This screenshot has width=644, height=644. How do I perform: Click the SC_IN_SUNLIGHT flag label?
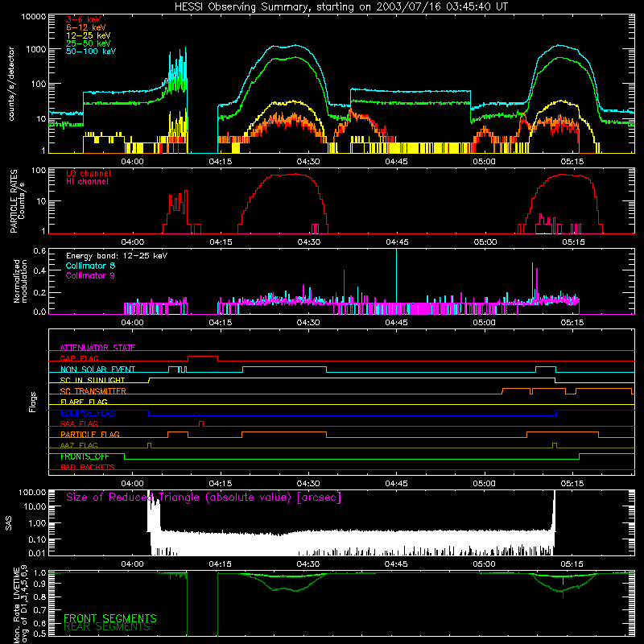pos(93,380)
